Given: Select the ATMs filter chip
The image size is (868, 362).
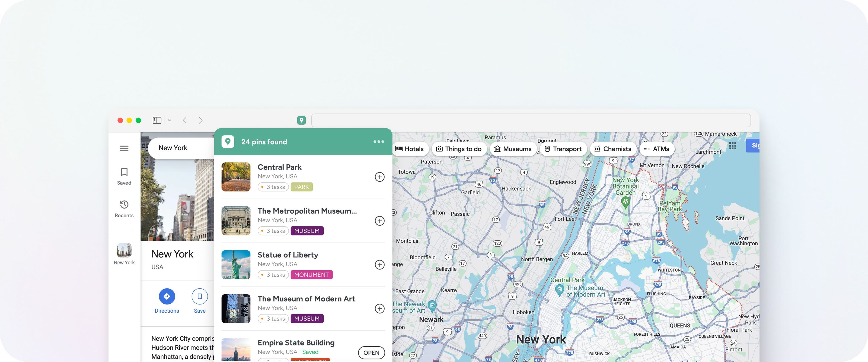Looking at the screenshot, I should click(x=657, y=149).
